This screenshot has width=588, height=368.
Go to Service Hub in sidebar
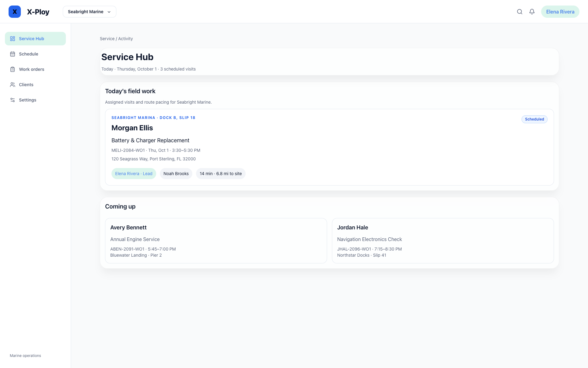pyautogui.click(x=35, y=39)
